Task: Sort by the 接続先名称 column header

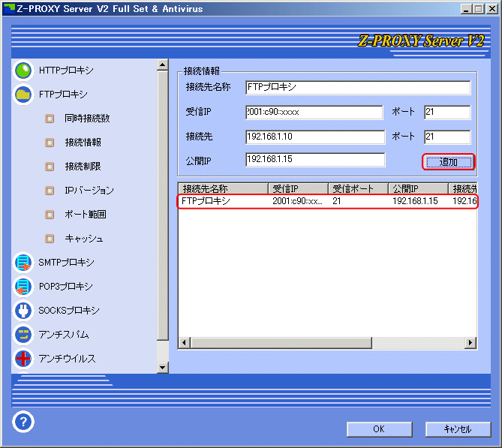Action: click(223, 188)
